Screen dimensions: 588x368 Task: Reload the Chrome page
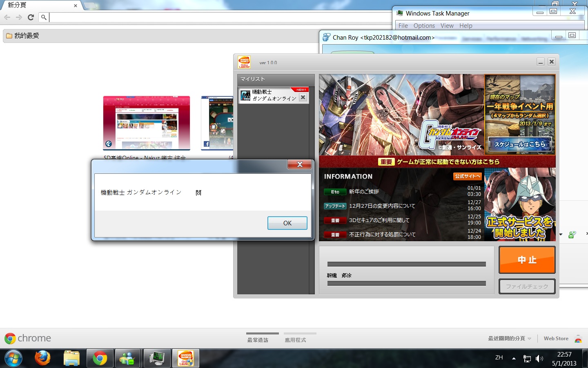(31, 17)
